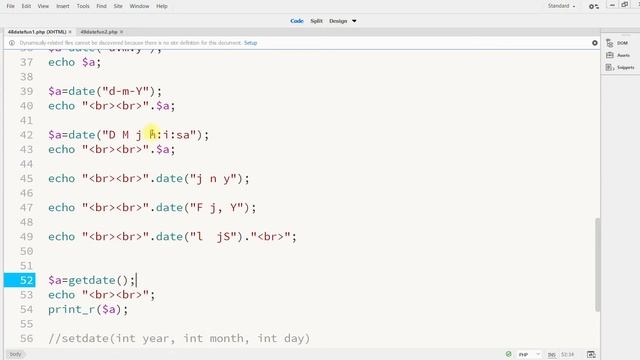Open the PHP language dropdown in status bar
This screenshot has height=360, width=640.
[x=529, y=354]
